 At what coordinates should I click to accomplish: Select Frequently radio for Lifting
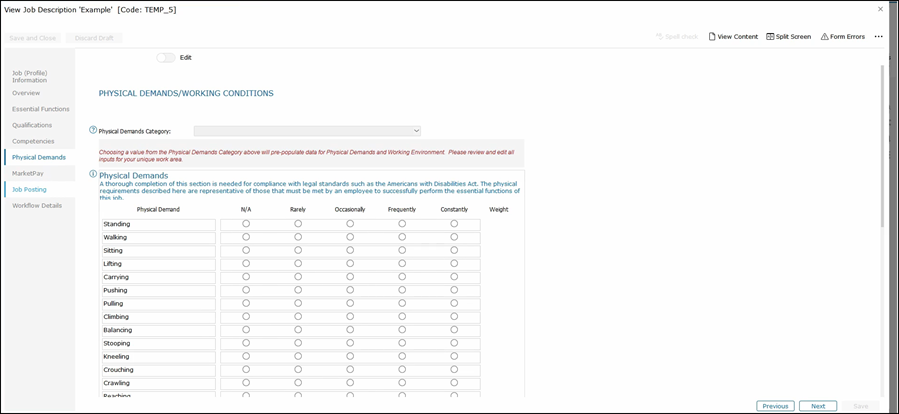[402, 264]
